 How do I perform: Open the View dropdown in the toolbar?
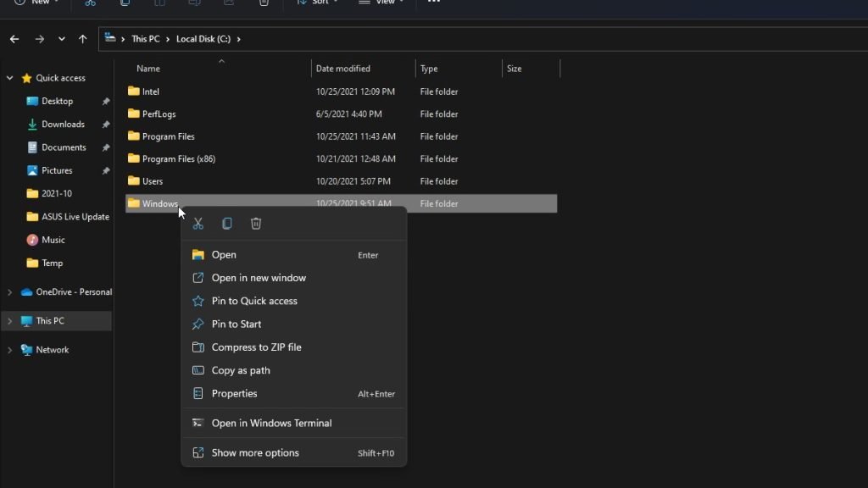point(381,3)
